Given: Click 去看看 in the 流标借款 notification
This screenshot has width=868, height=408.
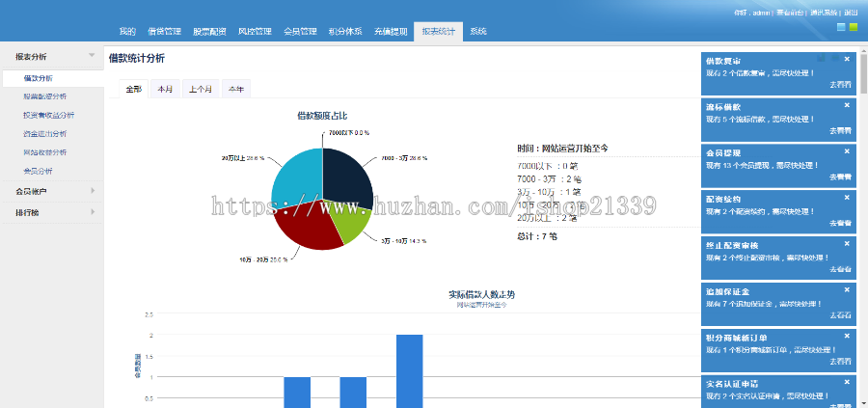Looking at the screenshot, I should click(x=840, y=130).
